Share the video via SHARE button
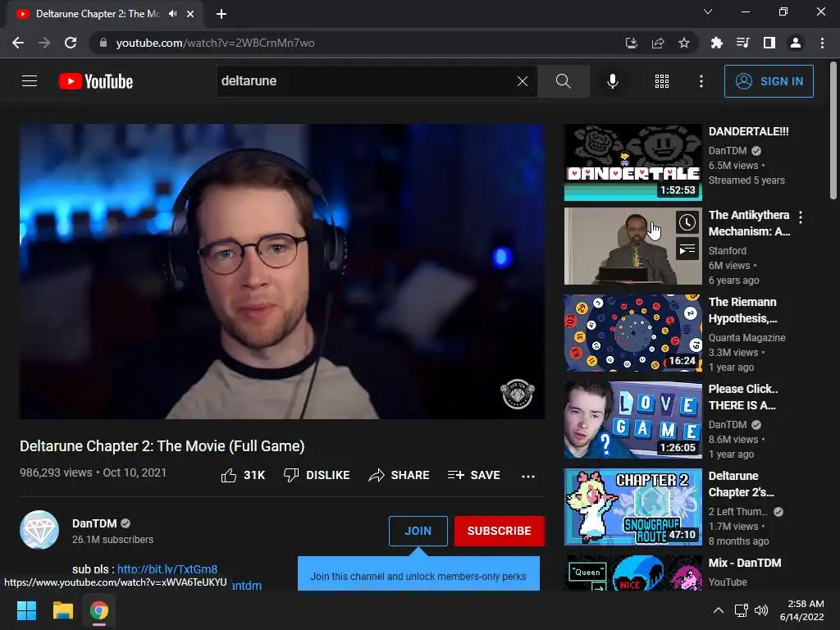Screen dimensions: 840x630 click(x=399, y=475)
